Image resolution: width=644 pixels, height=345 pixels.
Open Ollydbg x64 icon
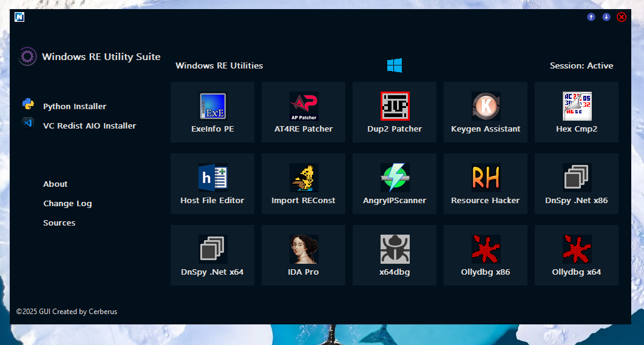click(x=577, y=249)
